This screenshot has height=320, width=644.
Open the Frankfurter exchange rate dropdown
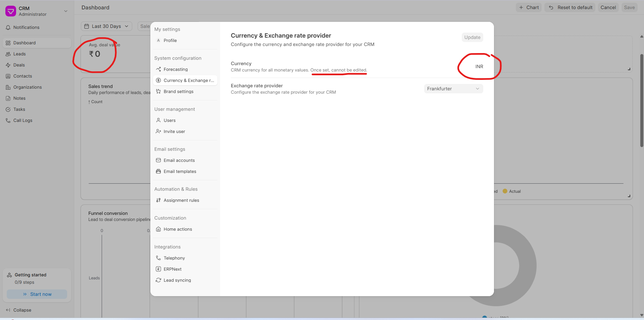pyautogui.click(x=453, y=89)
